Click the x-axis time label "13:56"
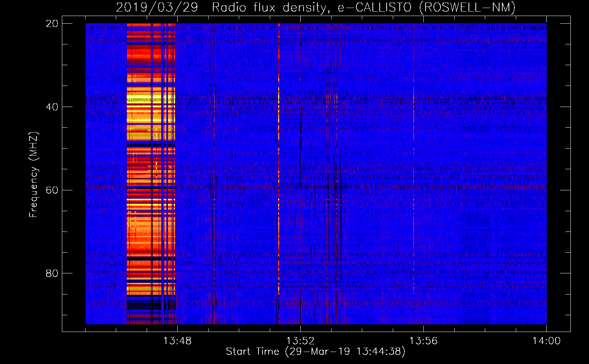 pos(423,341)
